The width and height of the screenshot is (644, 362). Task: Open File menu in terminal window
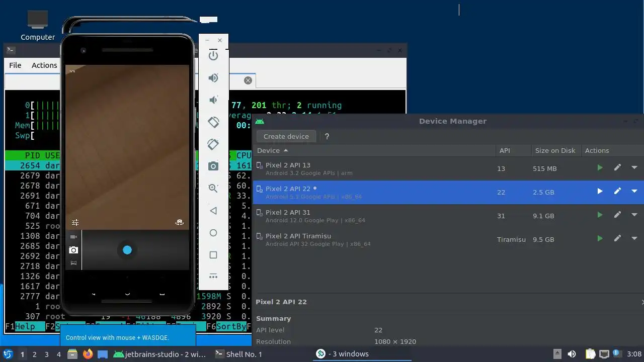(15, 65)
